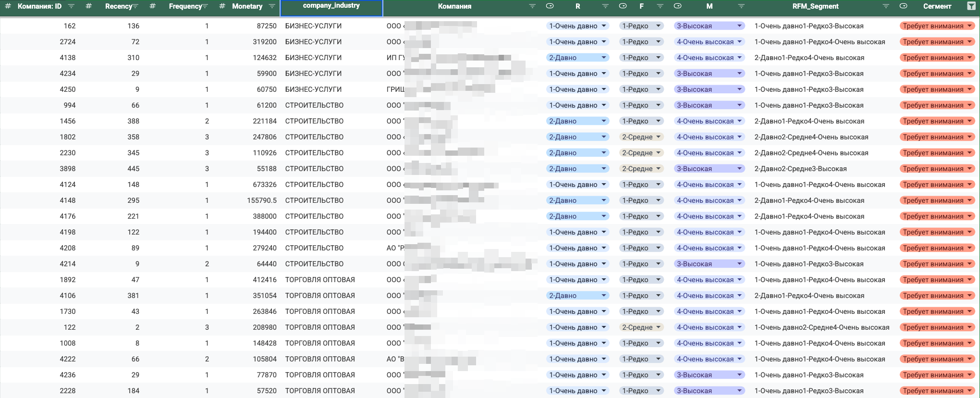This screenshot has width=980, height=398.
Task: Open the Frequency column filter
Action: (205, 6)
